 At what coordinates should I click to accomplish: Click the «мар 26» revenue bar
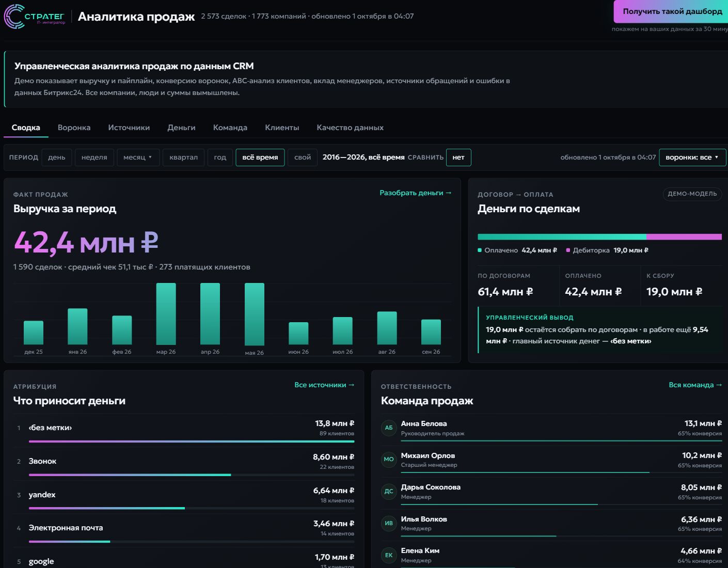click(x=166, y=313)
